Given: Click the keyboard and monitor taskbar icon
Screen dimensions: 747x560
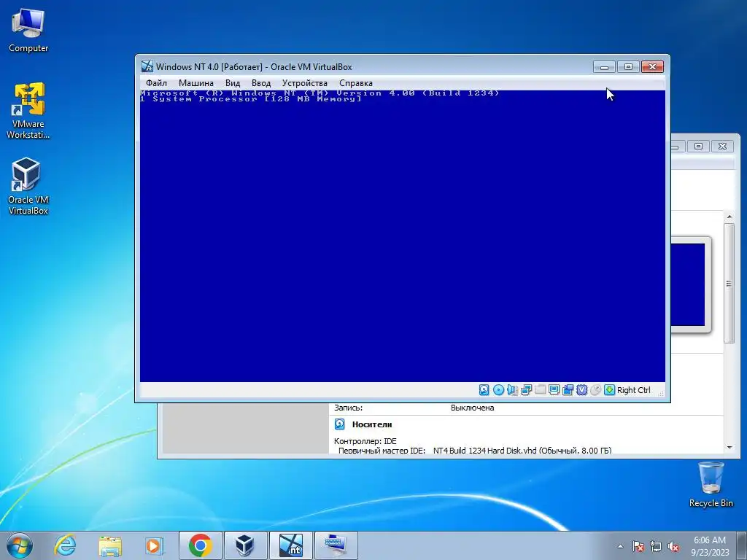Looking at the screenshot, I should (x=336, y=545).
